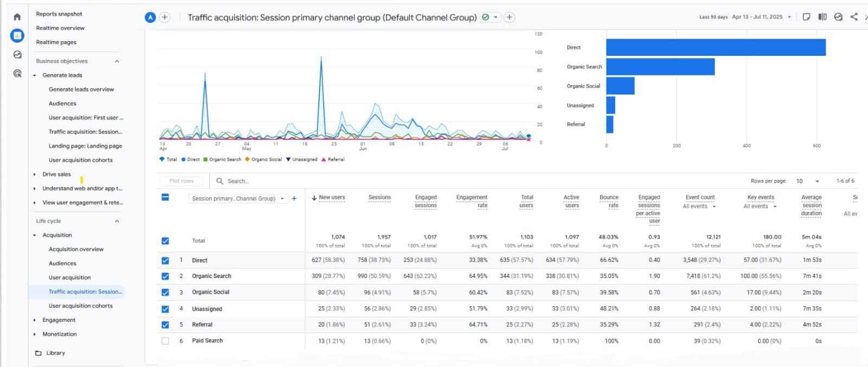Uncheck the Direct row checkbox
The height and width of the screenshot is (367, 868).
[x=165, y=260]
